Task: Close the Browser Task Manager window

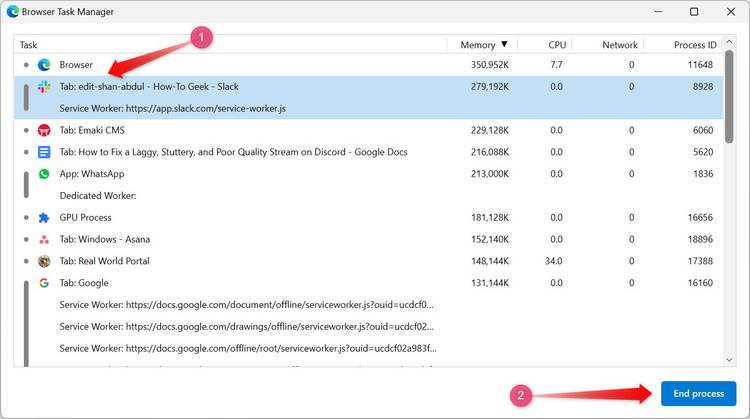Action: (731, 11)
